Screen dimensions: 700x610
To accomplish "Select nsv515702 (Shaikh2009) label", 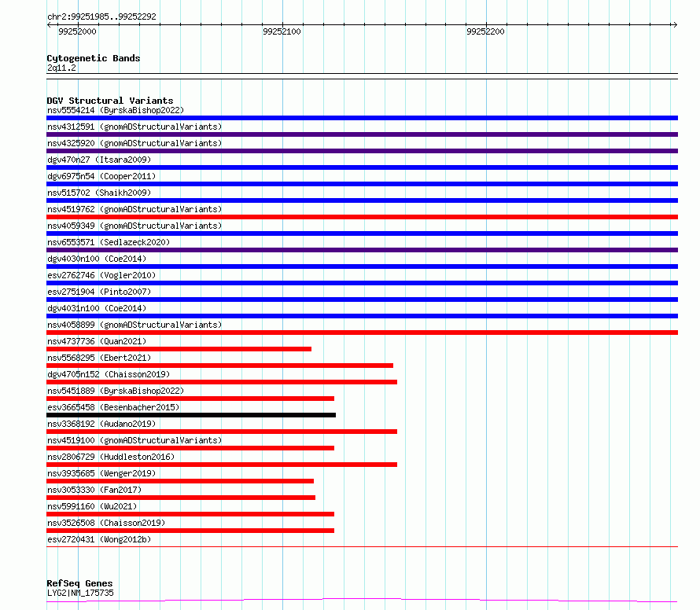I will tap(99, 193).
